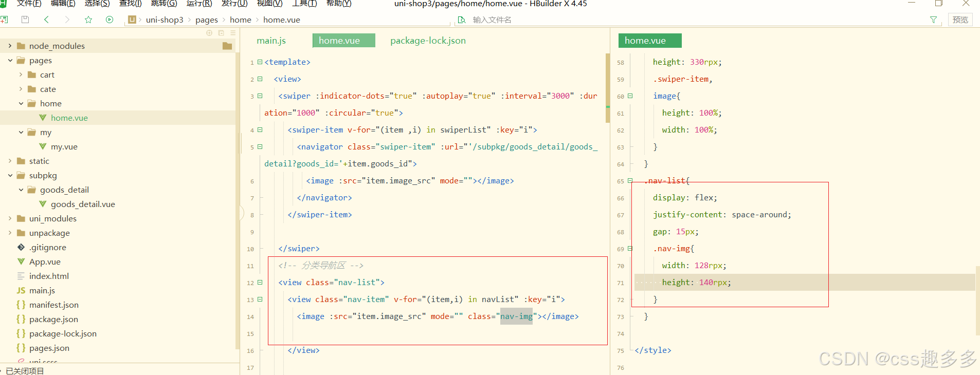Image resolution: width=980 pixels, height=375 pixels.
Task: Collapse the home folder
Action: point(21,103)
